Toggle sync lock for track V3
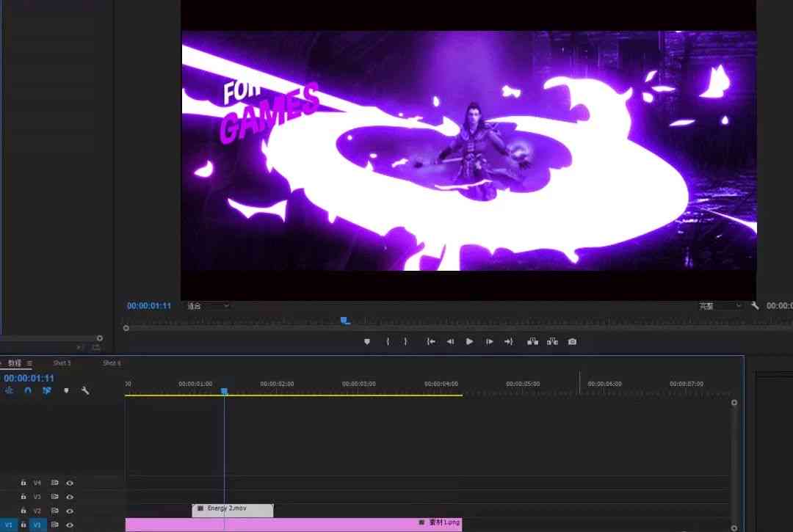 click(x=54, y=497)
